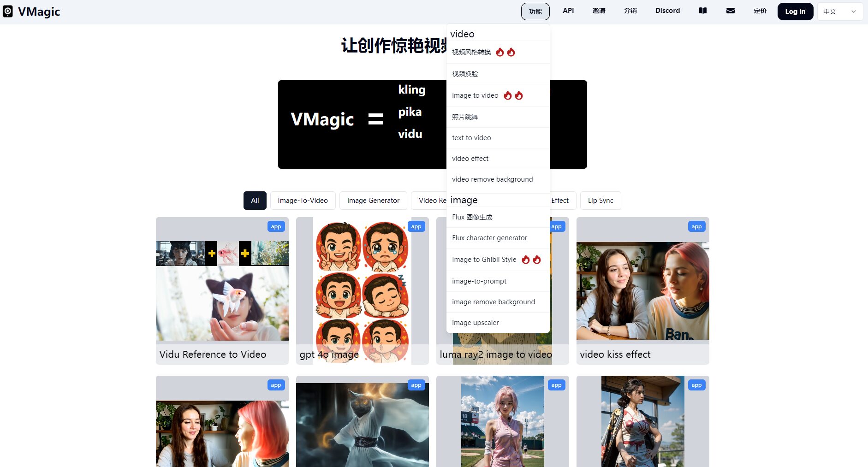Viewport: 868px width, 467px height.
Task: Select the All category tab
Action: pyautogui.click(x=255, y=201)
